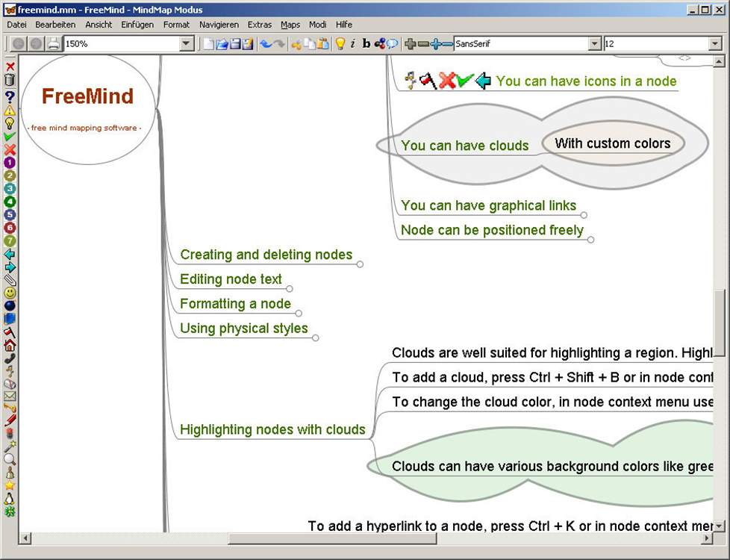The image size is (730, 560).
Task: Add the dark blue bomb icon
Action: [x=10, y=305]
